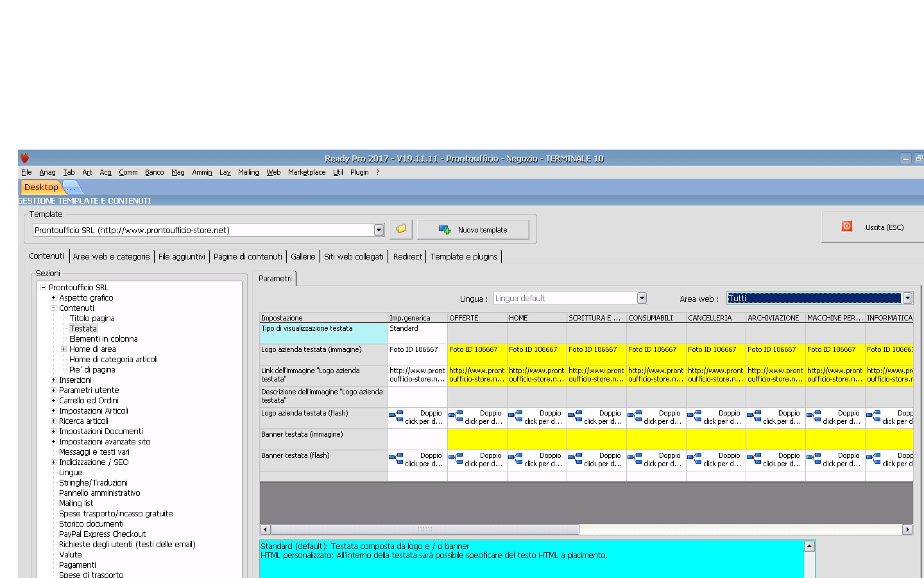
Task: Click the Uscita (ESC) button
Action: click(873, 227)
